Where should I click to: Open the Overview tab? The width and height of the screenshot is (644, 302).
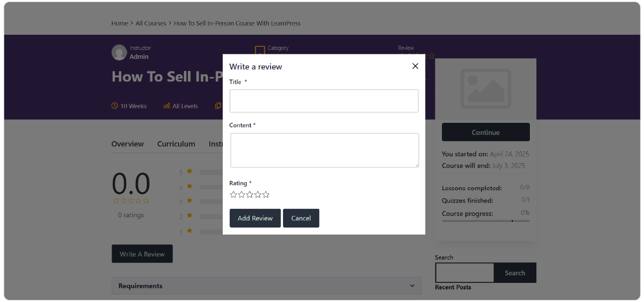127,144
